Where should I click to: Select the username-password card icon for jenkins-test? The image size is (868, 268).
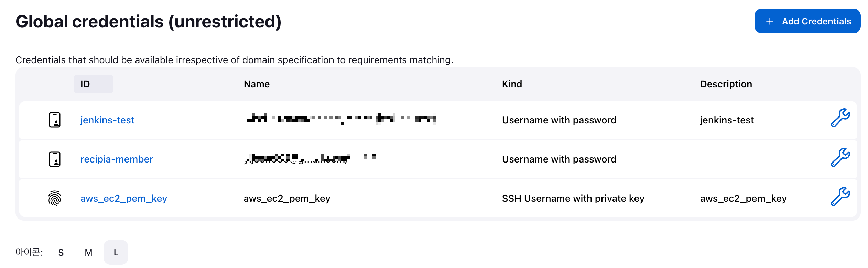pyautogui.click(x=55, y=120)
